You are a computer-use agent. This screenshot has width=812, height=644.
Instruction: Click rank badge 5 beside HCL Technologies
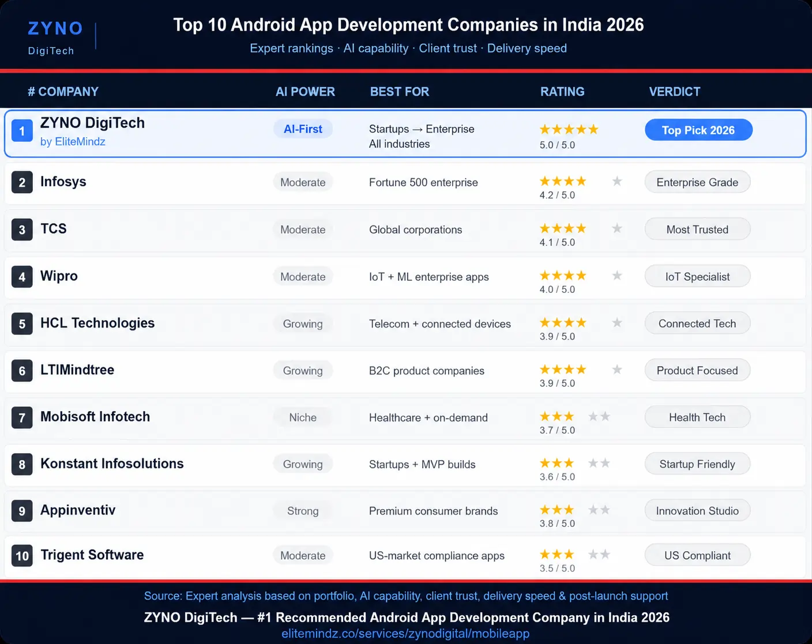pos(22,324)
